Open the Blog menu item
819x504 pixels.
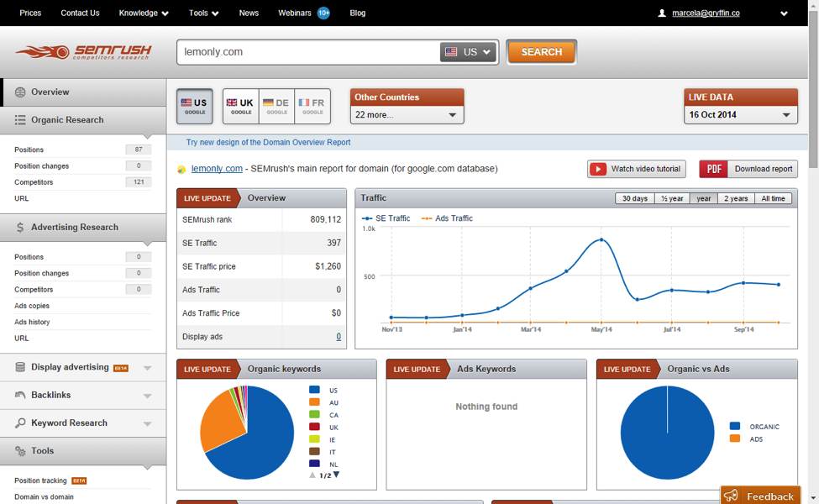[358, 13]
